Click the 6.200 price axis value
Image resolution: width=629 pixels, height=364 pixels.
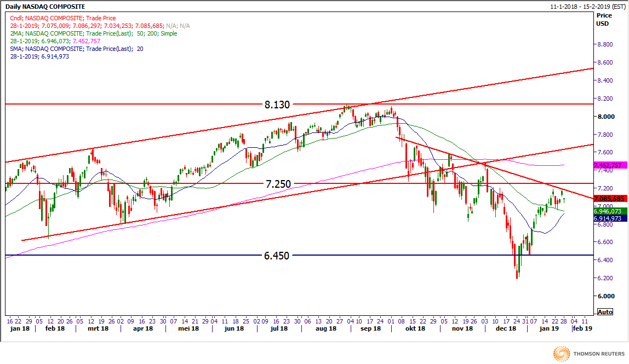click(x=605, y=278)
